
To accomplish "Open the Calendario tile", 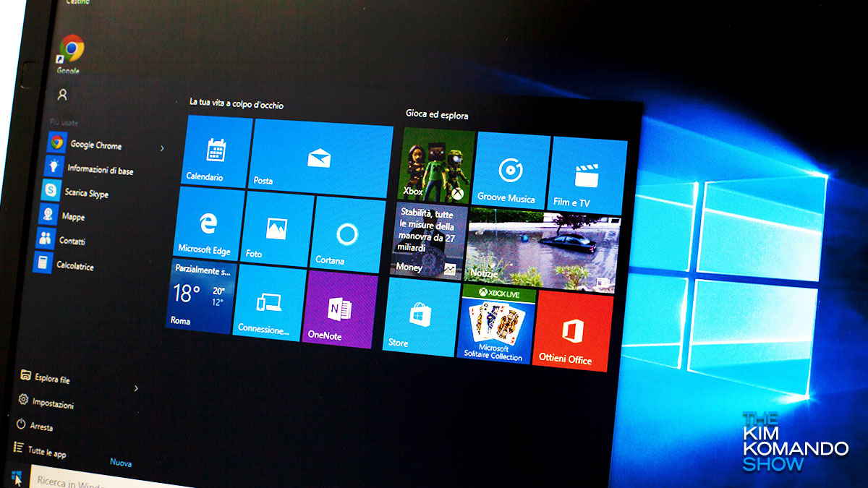I will (x=216, y=150).
